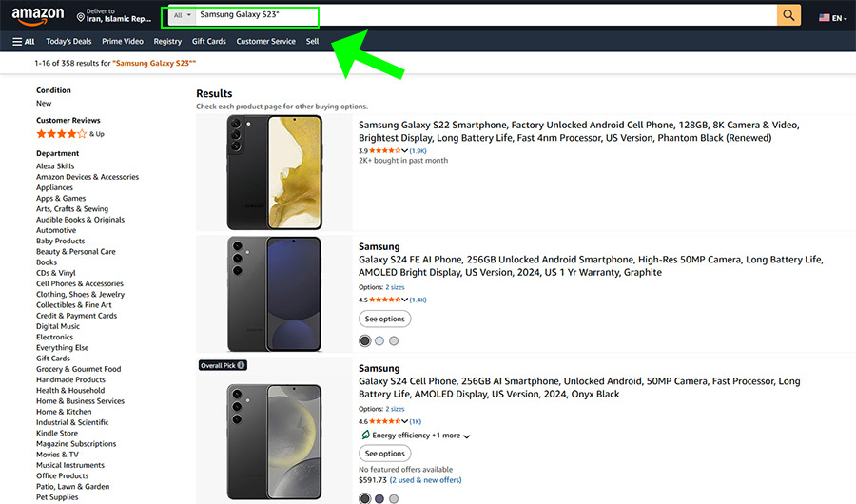Open the All search category dropdown
856x504 pixels.
(x=182, y=16)
